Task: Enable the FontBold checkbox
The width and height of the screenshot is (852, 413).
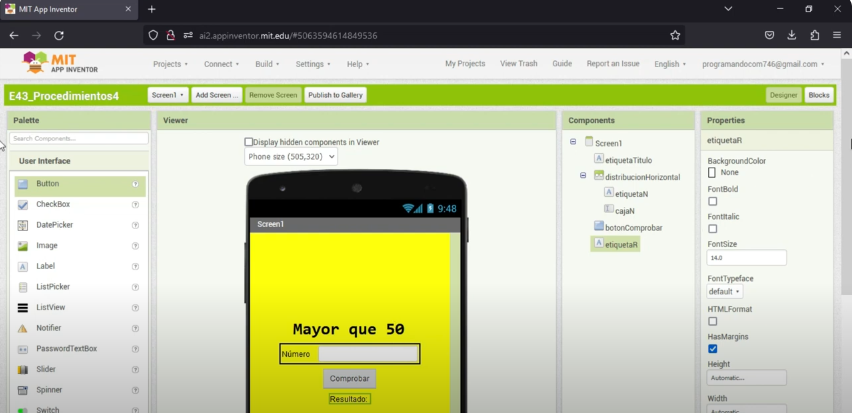Action: pos(712,201)
